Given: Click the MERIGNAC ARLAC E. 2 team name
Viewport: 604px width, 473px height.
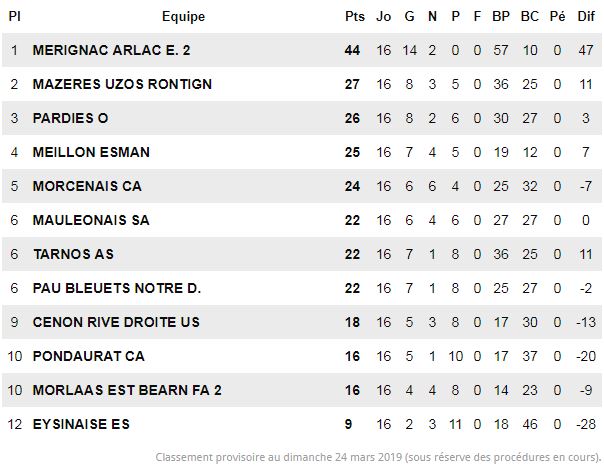Looking at the screenshot, I should (111, 50).
